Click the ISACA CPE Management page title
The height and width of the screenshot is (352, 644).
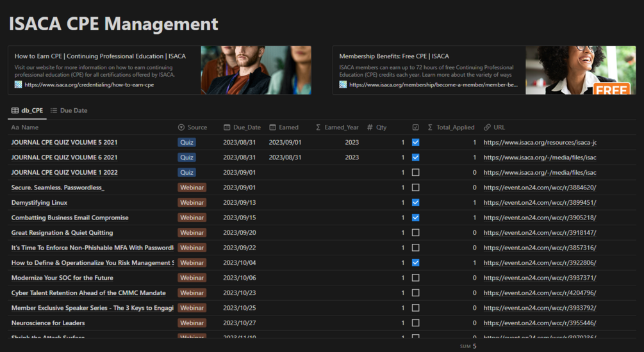113,24
